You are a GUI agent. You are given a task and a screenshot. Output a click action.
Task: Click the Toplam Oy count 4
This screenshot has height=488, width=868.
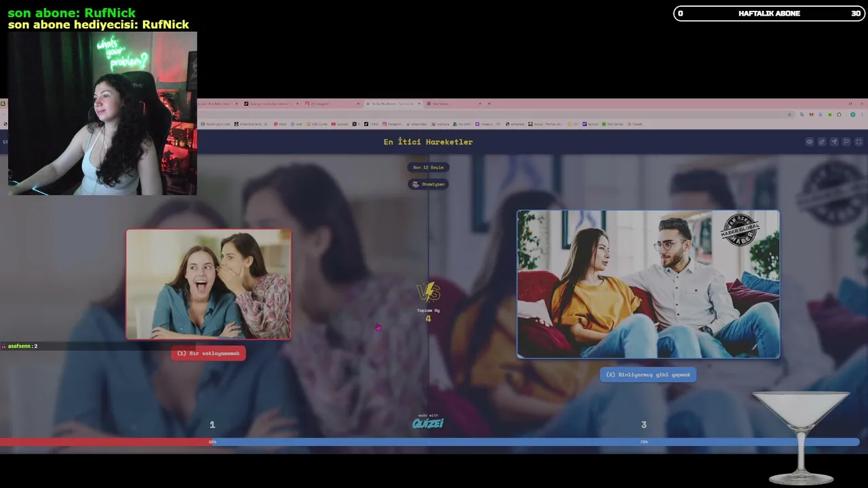pyautogui.click(x=428, y=319)
